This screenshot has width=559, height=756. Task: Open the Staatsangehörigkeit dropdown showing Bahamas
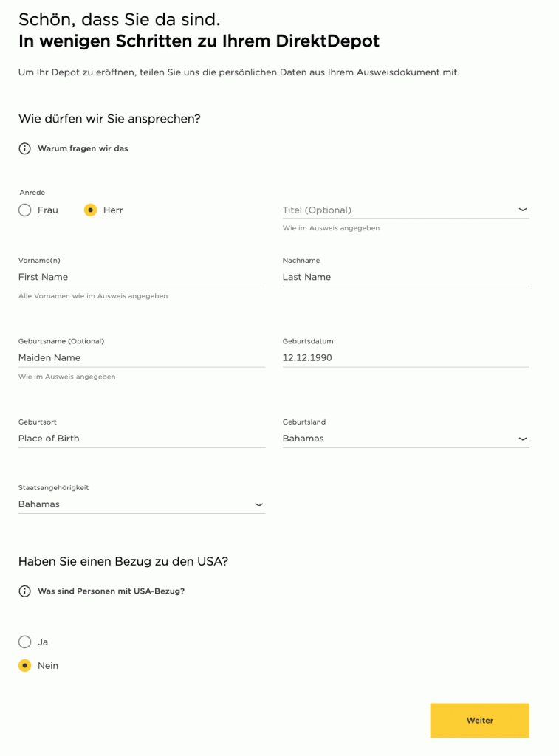click(x=142, y=504)
